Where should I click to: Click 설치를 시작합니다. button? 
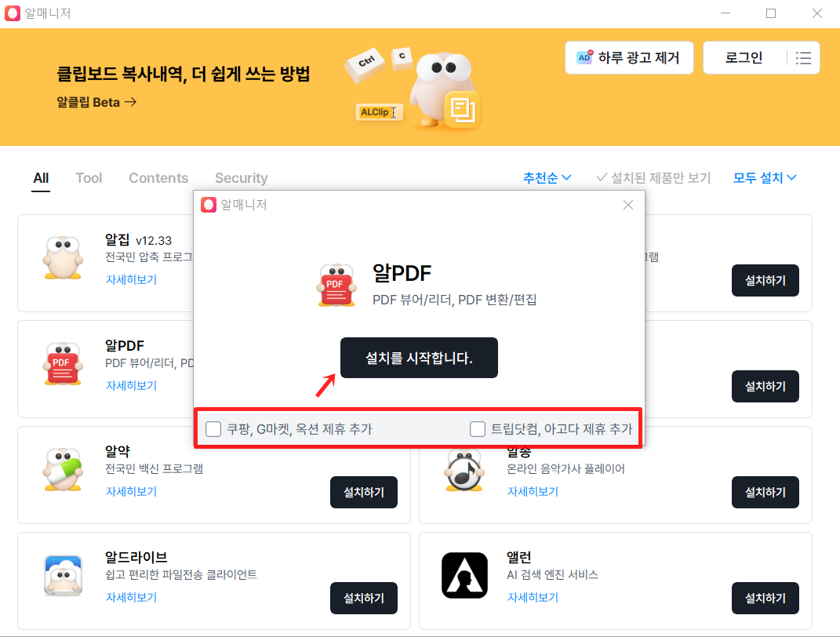click(x=419, y=358)
